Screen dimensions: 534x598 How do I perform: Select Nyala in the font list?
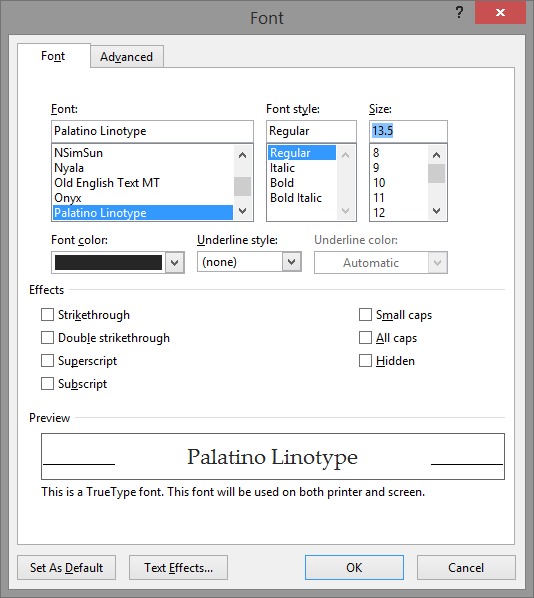tap(143, 168)
